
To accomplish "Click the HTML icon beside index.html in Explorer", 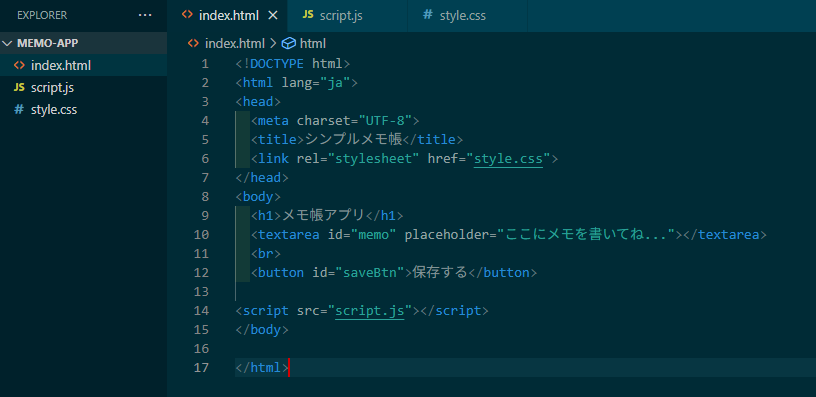I will click(x=19, y=66).
